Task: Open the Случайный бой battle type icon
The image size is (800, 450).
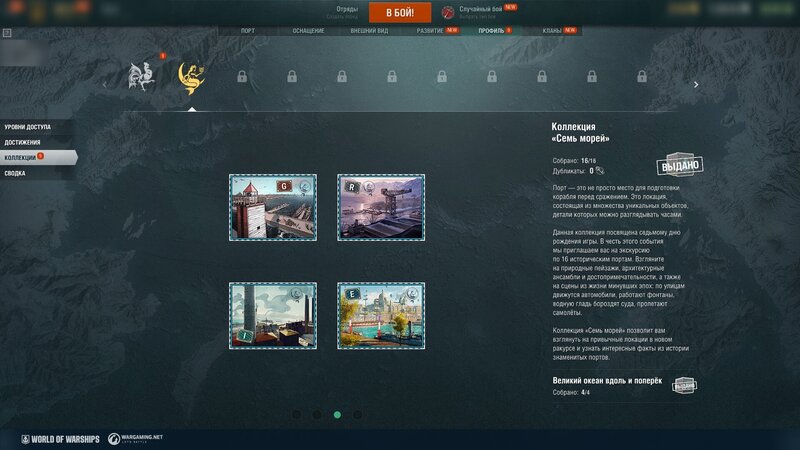Action: (x=448, y=12)
